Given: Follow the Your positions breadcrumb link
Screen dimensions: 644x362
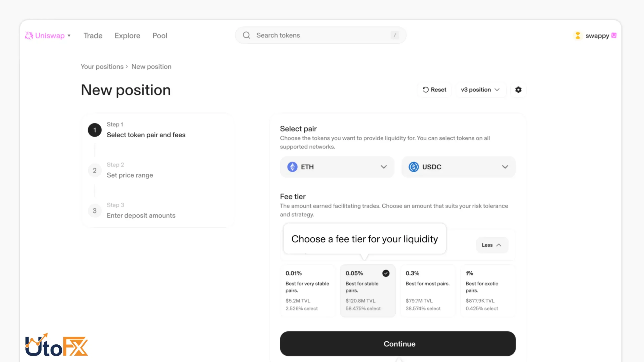Looking at the screenshot, I should [102, 67].
